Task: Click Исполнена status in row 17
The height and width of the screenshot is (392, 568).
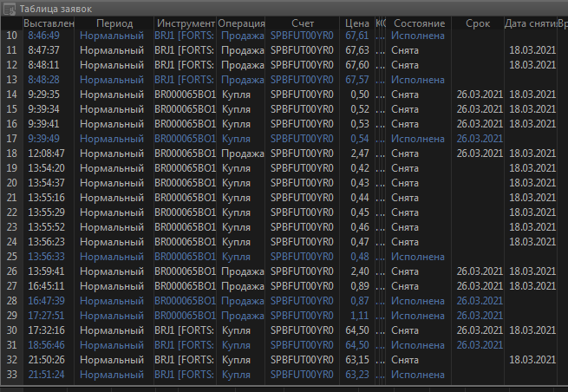Action: 418,139
